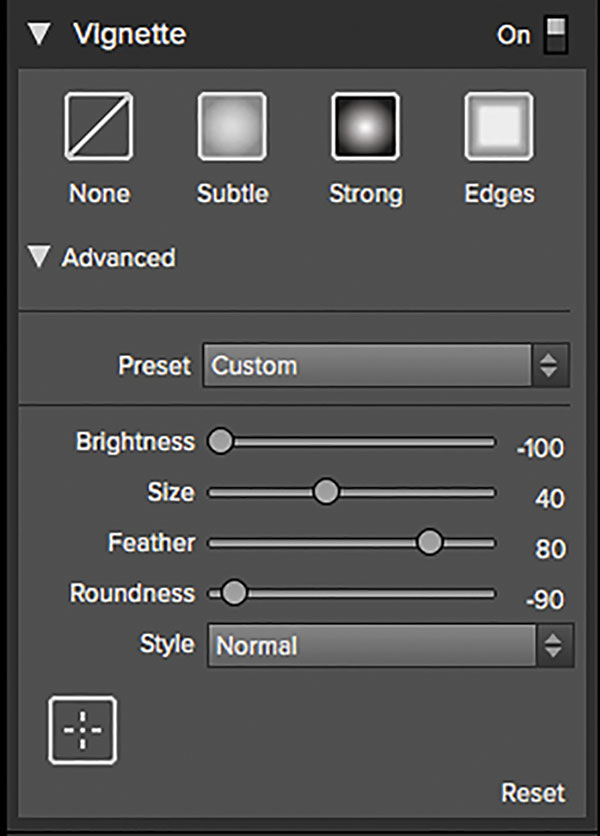The image size is (600, 836).
Task: Click the Roundness slider knob
Action: (x=234, y=592)
